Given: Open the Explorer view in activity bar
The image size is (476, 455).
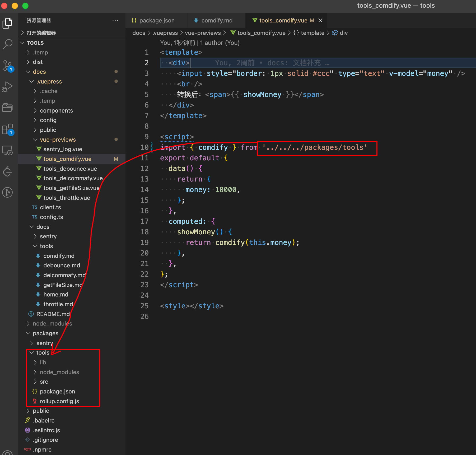Looking at the screenshot, I should click(x=7, y=23).
